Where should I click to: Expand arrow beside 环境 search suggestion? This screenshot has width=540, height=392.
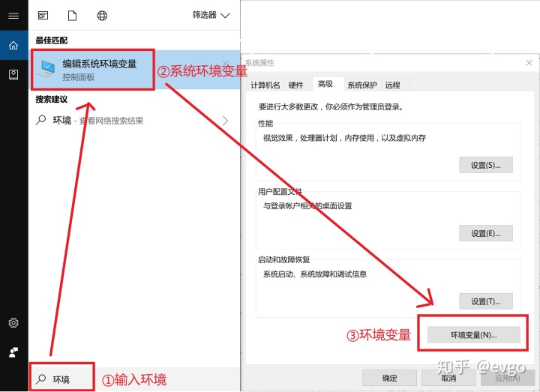(225, 121)
